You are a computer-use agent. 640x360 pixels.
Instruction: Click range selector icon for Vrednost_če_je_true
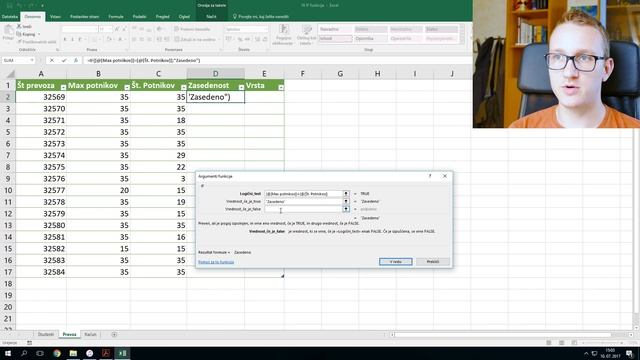click(x=346, y=201)
